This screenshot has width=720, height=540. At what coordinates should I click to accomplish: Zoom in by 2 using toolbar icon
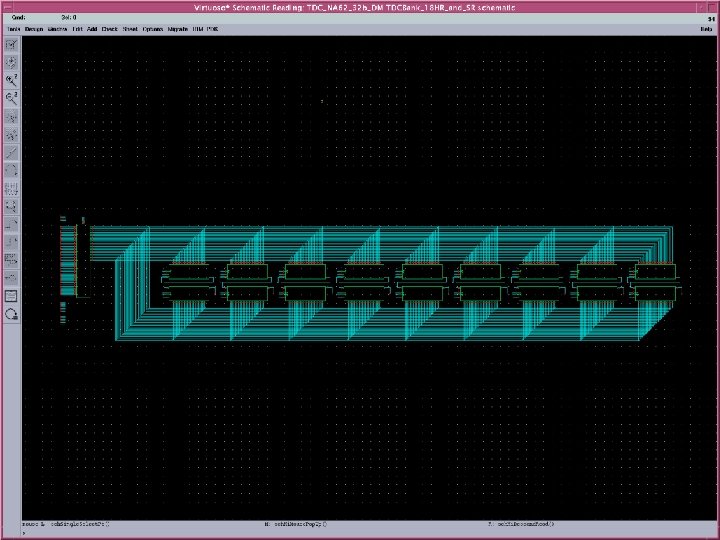pos(11,80)
